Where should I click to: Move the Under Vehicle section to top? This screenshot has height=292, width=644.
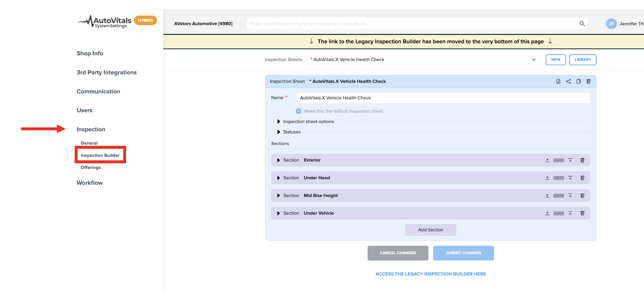pyautogui.click(x=547, y=213)
